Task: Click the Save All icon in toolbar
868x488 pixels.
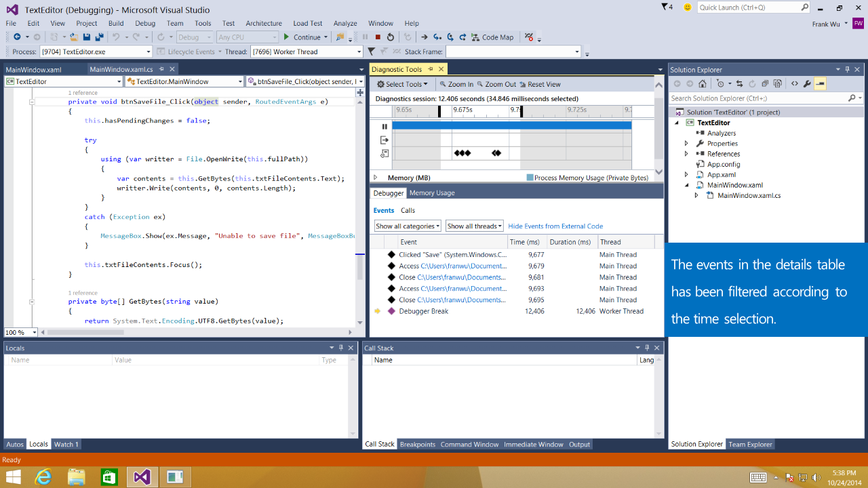Action: pos(99,37)
